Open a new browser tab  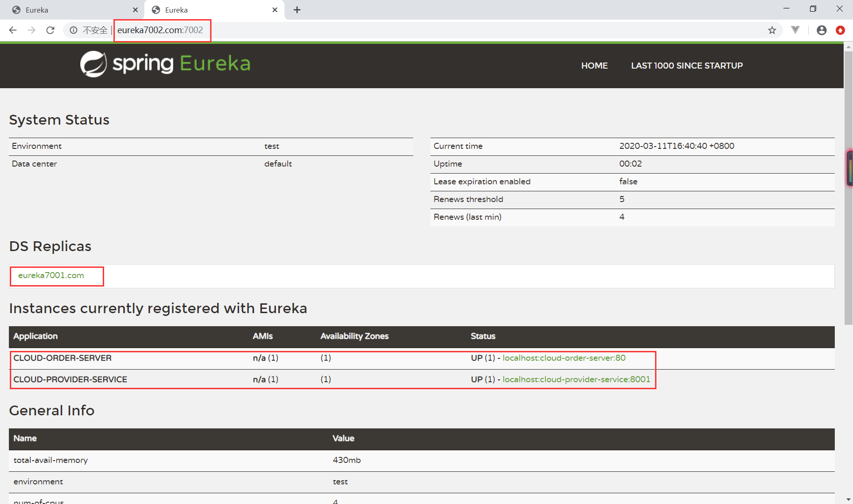click(297, 10)
